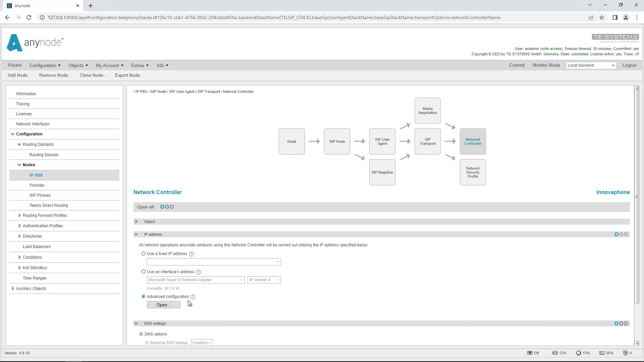The image size is (644, 362).
Task: Click the SIP Transport diagram box
Action: click(428, 141)
